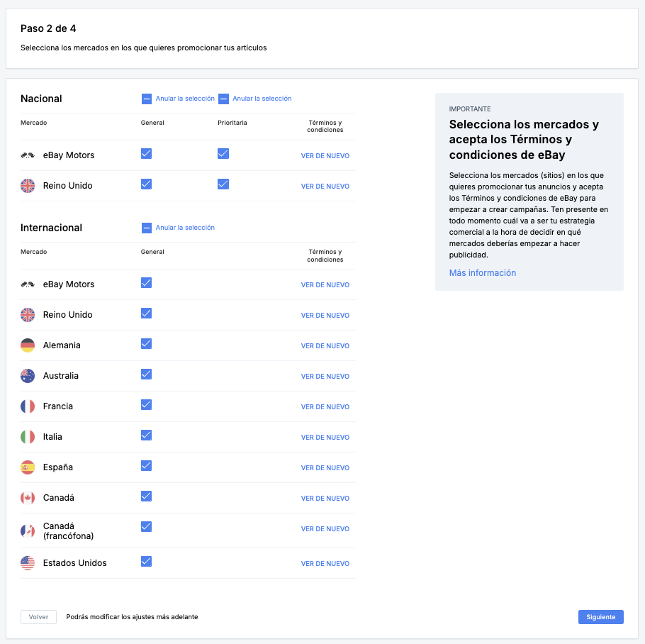Click the United Kingdom flag under Internacional
The width and height of the screenshot is (645, 644).
(x=28, y=315)
